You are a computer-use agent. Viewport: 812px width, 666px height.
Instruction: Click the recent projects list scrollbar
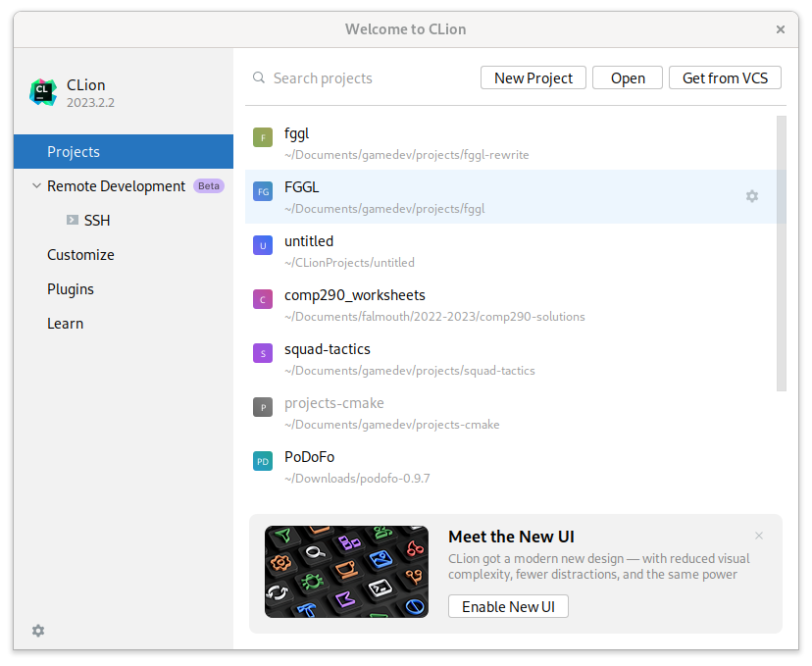click(782, 253)
